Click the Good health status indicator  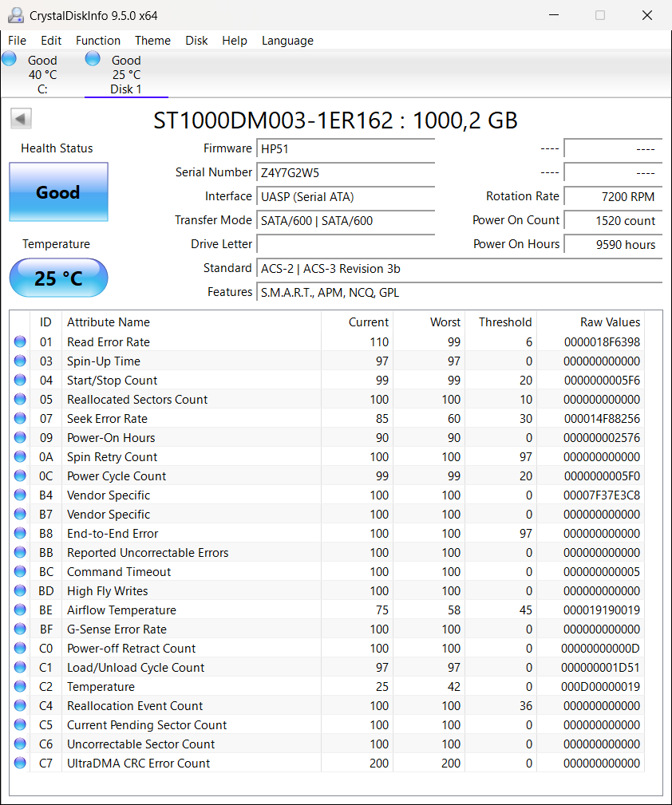pos(58,191)
